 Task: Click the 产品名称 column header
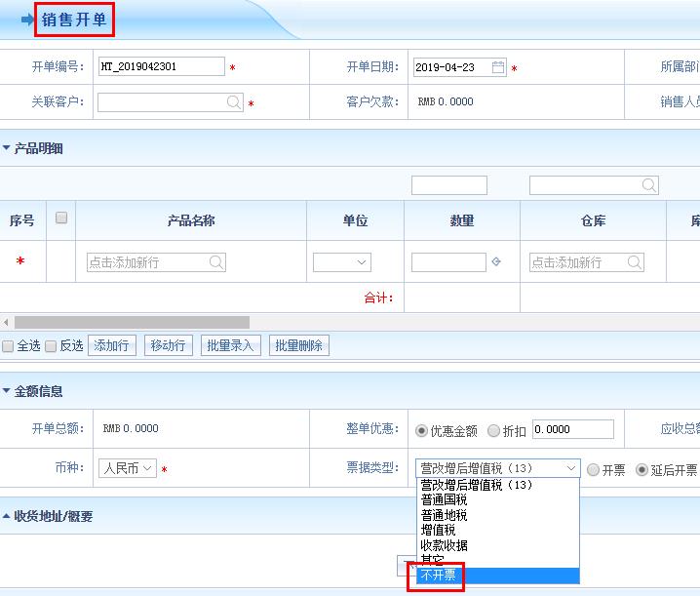191,220
